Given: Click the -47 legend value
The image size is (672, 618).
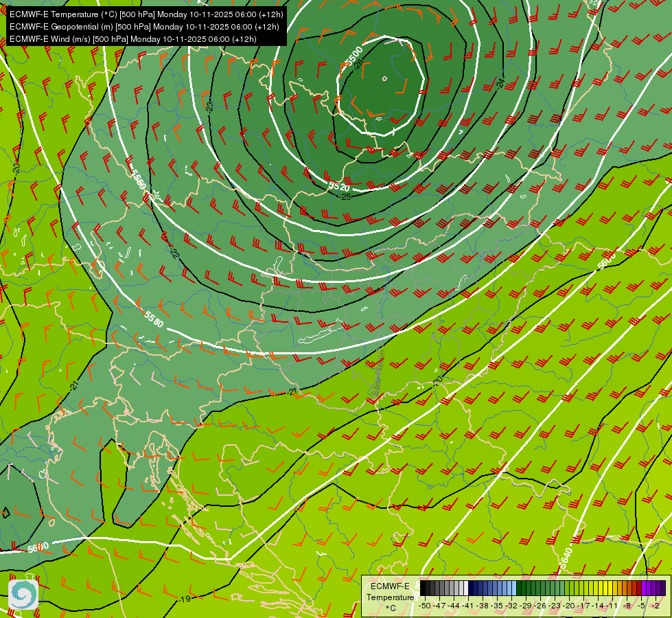Looking at the screenshot, I should tap(439, 606).
